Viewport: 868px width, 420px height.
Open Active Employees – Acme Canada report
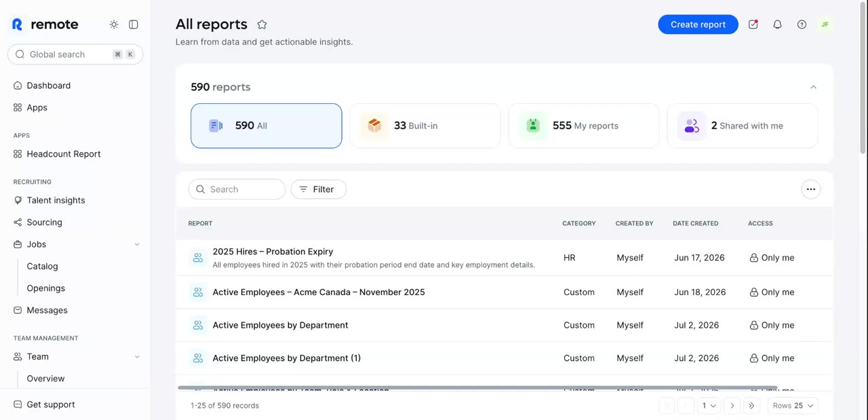[319, 292]
